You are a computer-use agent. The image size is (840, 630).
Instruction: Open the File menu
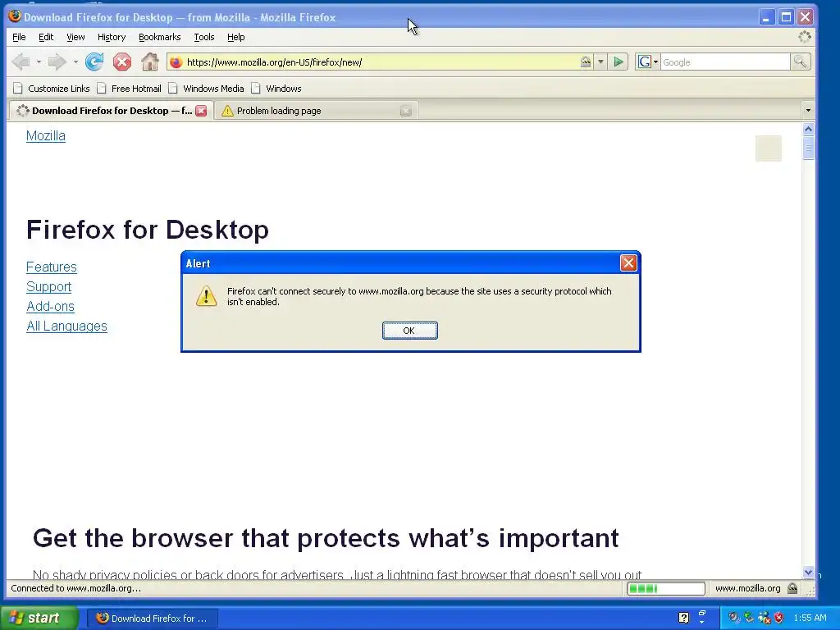click(x=19, y=37)
